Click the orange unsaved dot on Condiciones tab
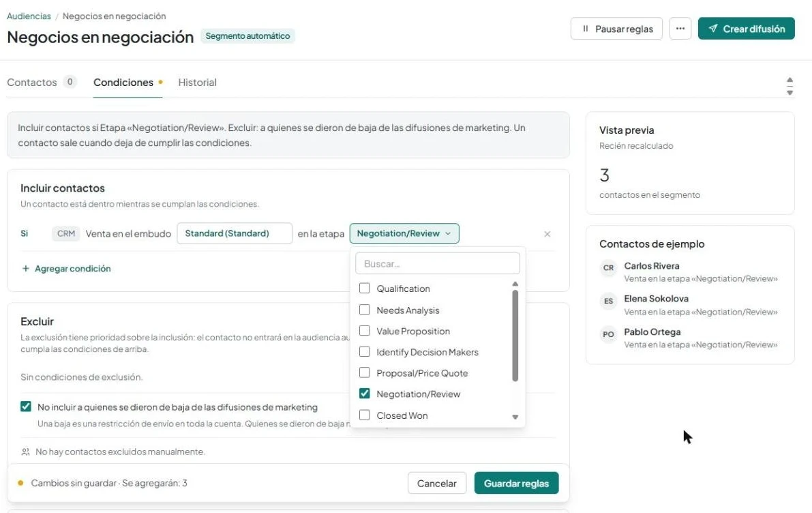 [x=160, y=82]
